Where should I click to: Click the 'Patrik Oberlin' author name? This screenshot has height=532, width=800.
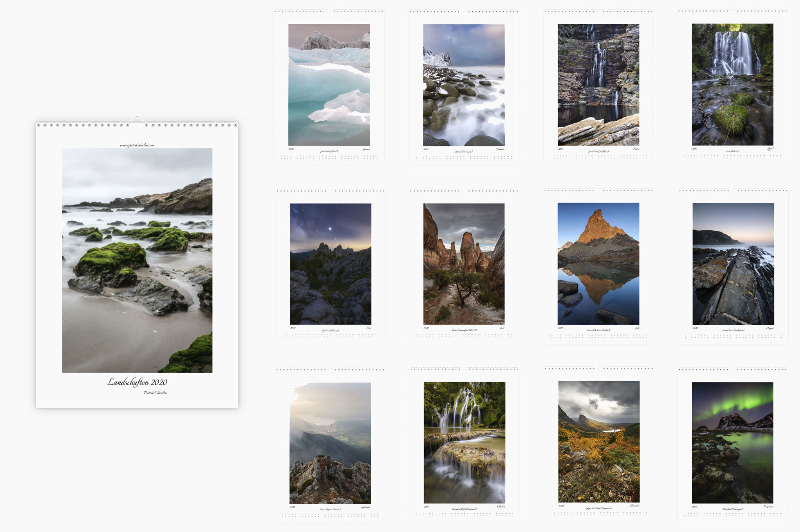pos(155,393)
